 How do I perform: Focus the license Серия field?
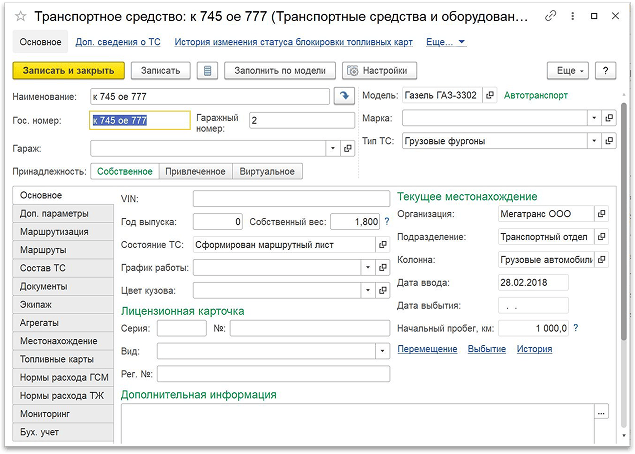tap(182, 328)
